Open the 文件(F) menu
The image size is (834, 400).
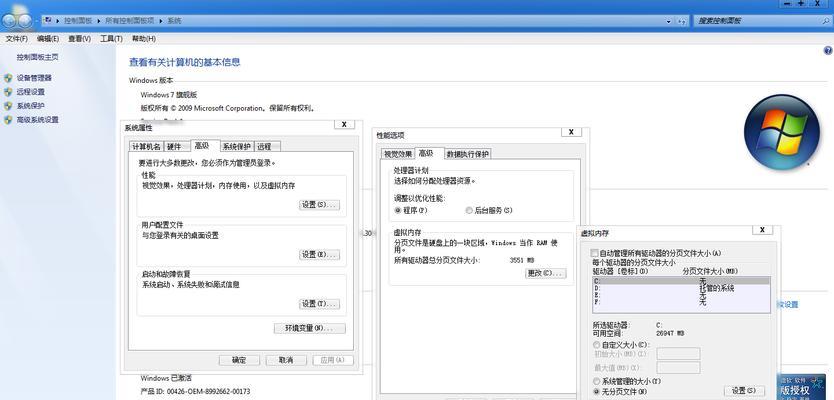[16, 39]
